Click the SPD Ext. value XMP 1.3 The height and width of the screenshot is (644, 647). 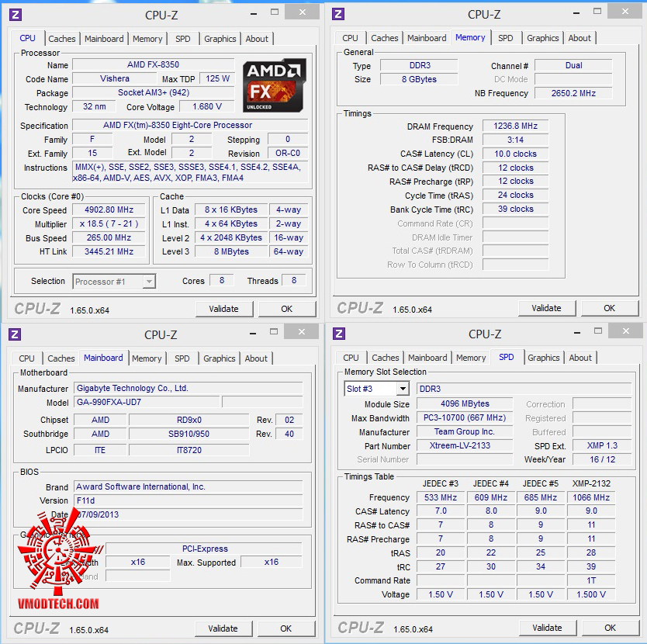click(602, 445)
